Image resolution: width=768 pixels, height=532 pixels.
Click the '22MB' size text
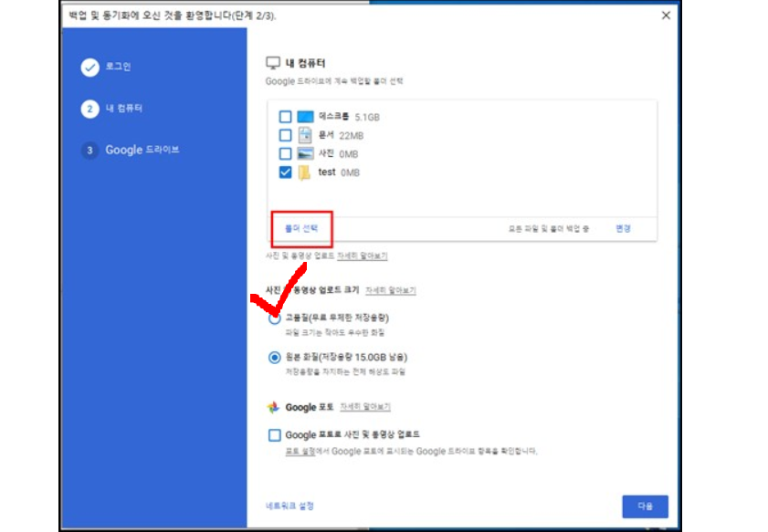(351, 136)
